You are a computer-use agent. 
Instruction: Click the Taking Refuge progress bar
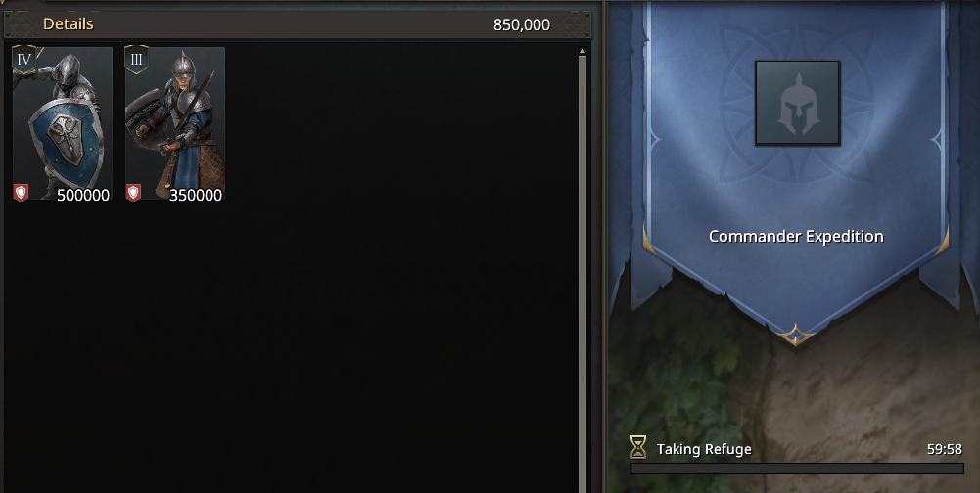point(798,469)
